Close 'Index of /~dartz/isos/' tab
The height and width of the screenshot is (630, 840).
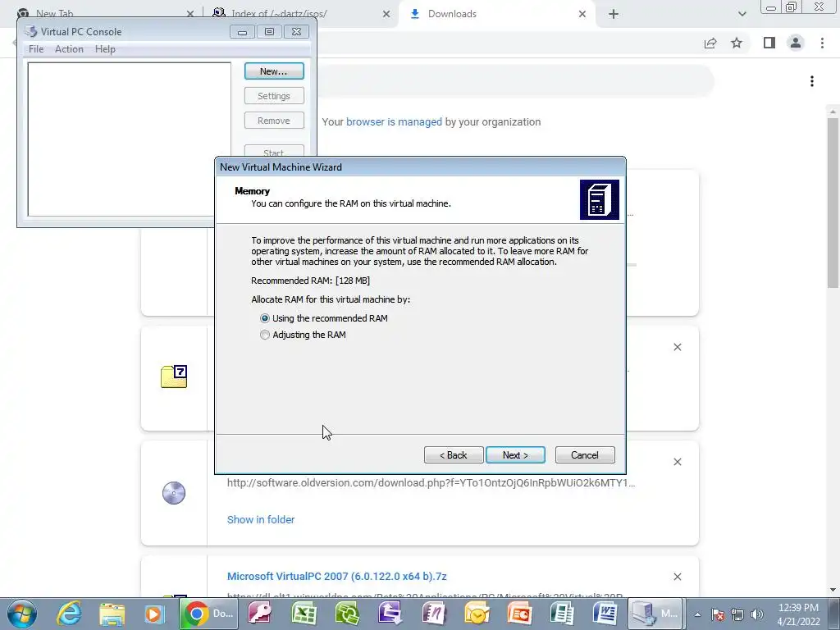click(386, 14)
